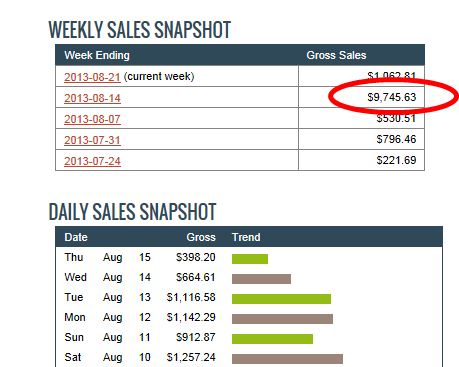Image resolution: width=459 pixels, height=367 pixels.
Task: Click the Date column header in daily table
Action: (x=76, y=237)
